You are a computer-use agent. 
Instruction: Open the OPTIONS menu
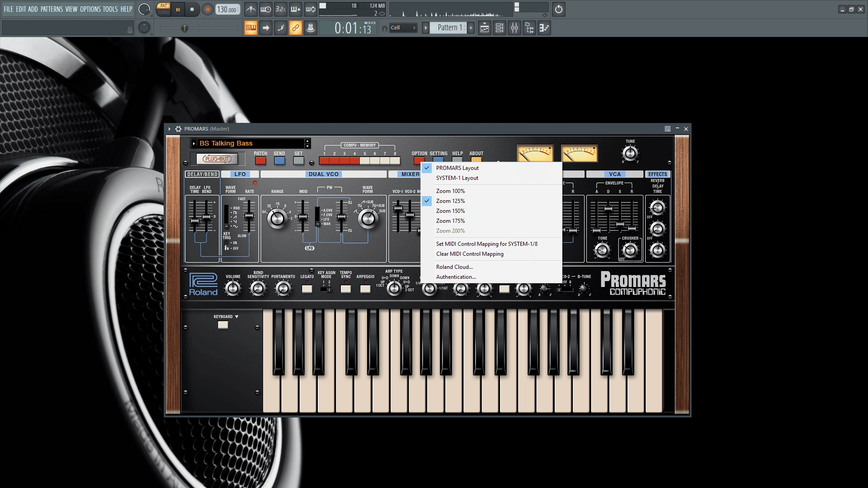(x=90, y=9)
